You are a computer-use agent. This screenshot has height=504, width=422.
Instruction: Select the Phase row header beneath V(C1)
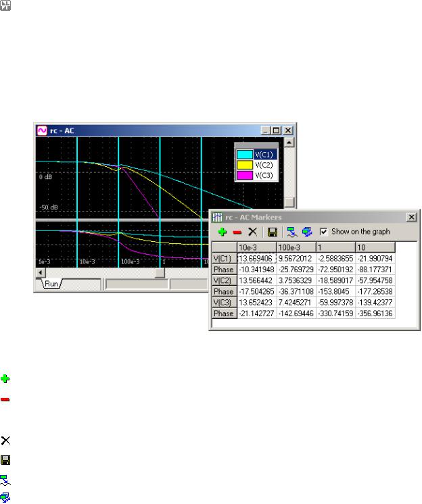click(225, 270)
